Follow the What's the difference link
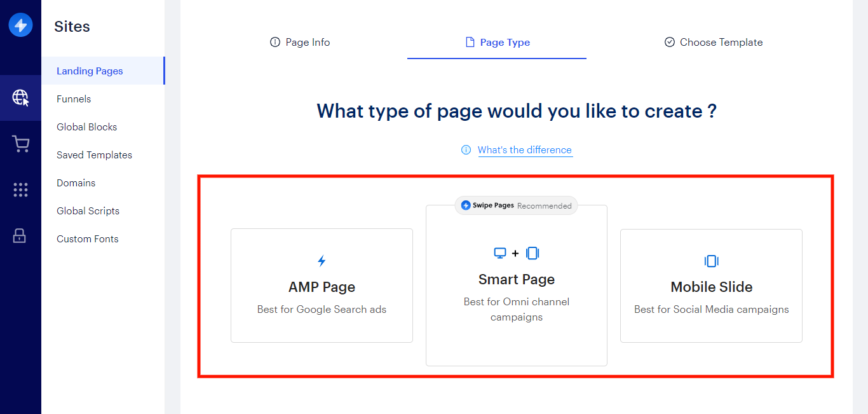The image size is (868, 414). [525, 150]
